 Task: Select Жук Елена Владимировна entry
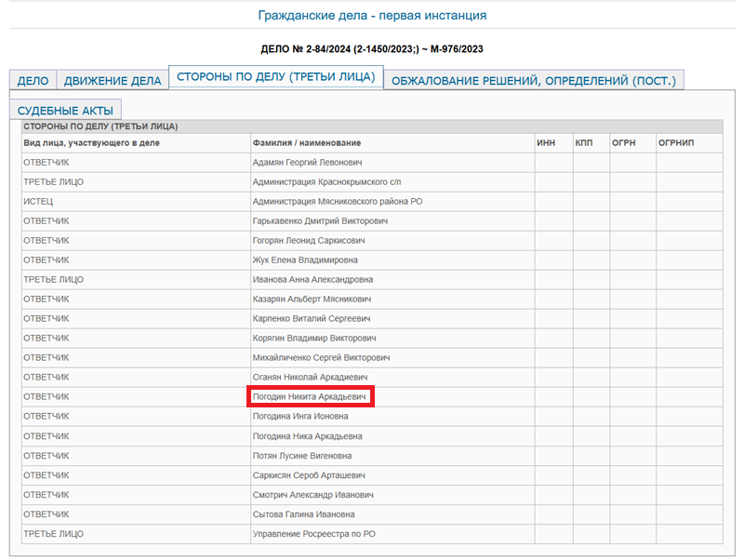[x=304, y=260]
